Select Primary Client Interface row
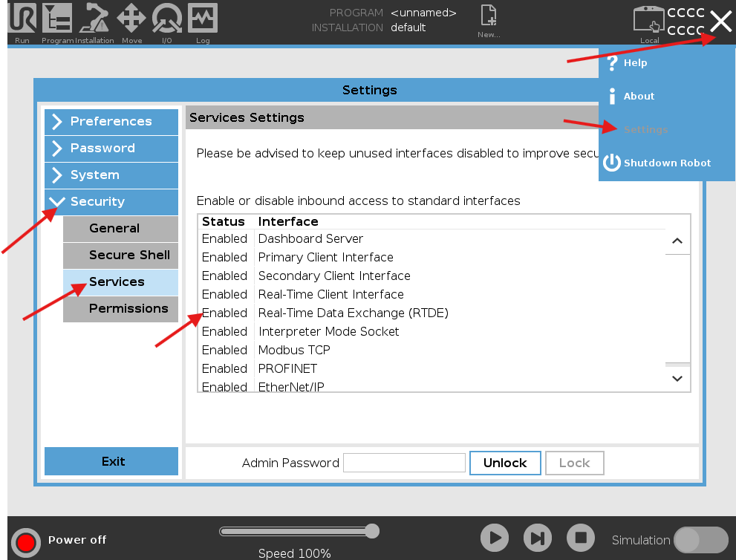736x560 pixels. pyautogui.click(x=431, y=257)
